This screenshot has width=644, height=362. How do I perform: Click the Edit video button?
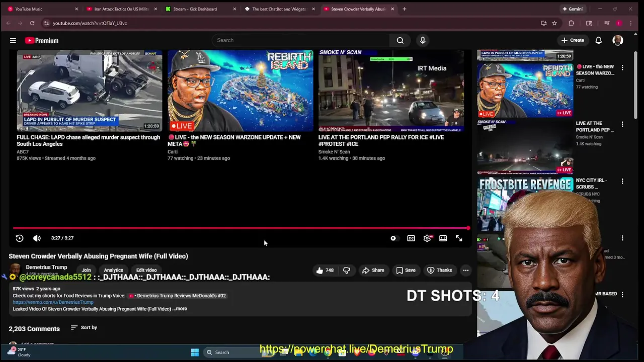point(146,270)
